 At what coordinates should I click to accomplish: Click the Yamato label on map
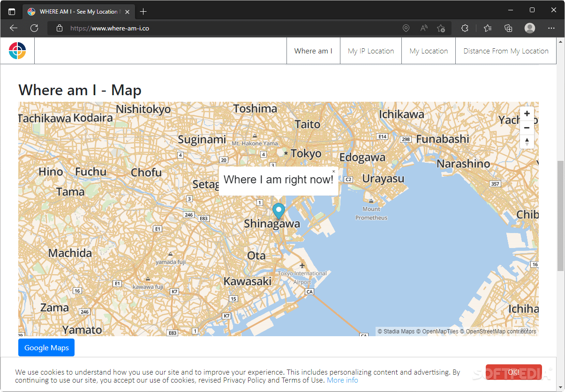(82, 330)
